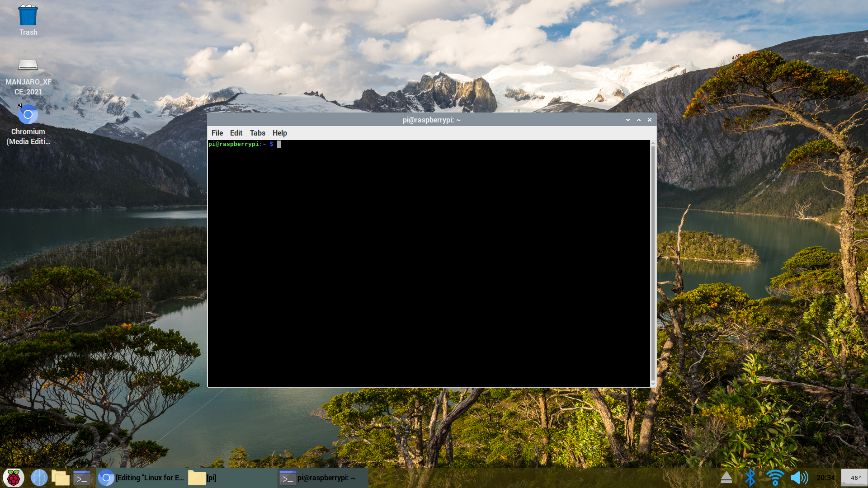Open the Tabs menu in terminal
868x488 pixels.
click(x=257, y=133)
